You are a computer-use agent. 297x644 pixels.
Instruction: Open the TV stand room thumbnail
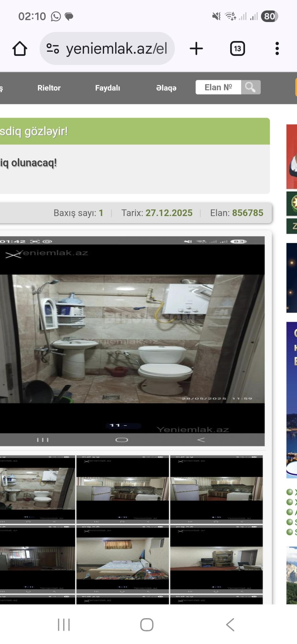pyautogui.click(x=216, y=559)
